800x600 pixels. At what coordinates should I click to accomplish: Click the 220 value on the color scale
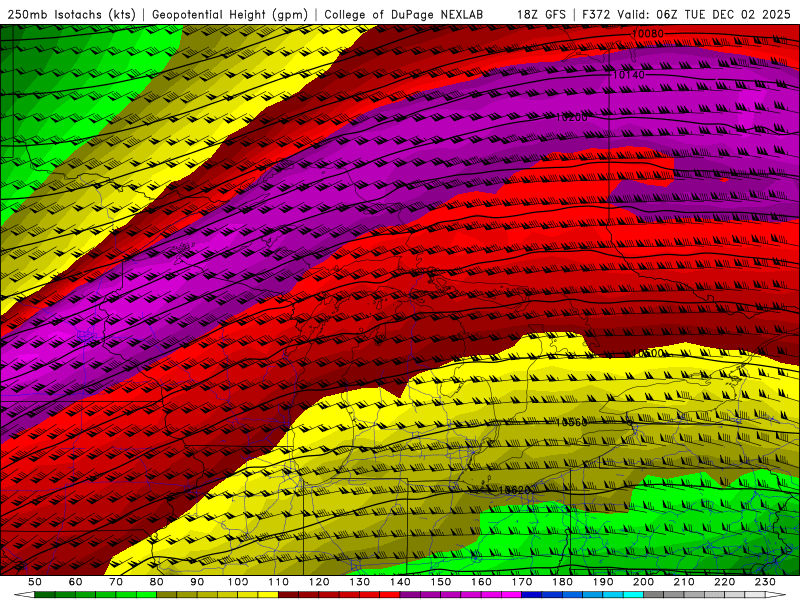(x=725, y=582)
